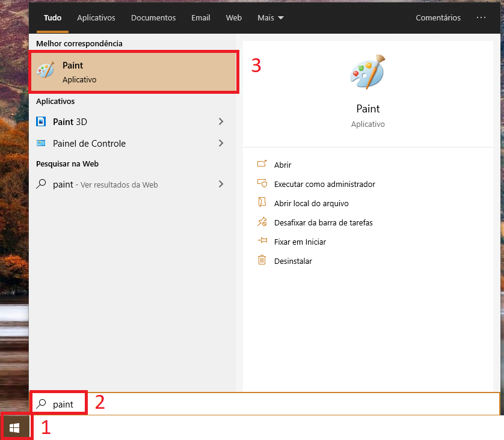This screenshot has height=440, width=504.
Task: Click the search box containing paint
Action: coord(265,404)
